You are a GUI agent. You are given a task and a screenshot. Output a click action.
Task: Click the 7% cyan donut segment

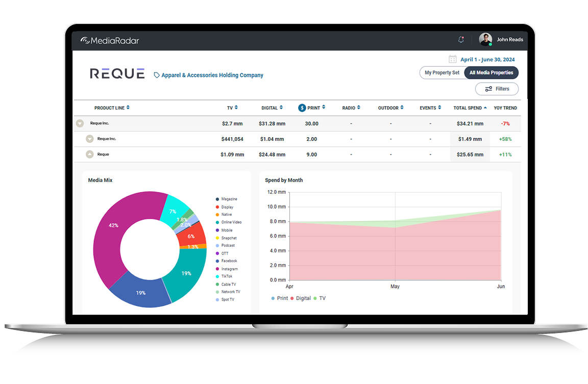173,211
